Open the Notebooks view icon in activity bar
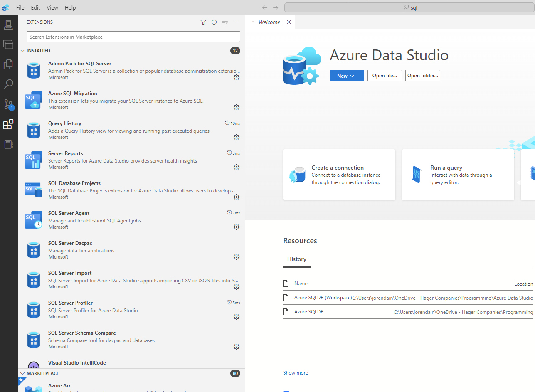The width and height of the screenshot is (535, 392). pos(8,144)
